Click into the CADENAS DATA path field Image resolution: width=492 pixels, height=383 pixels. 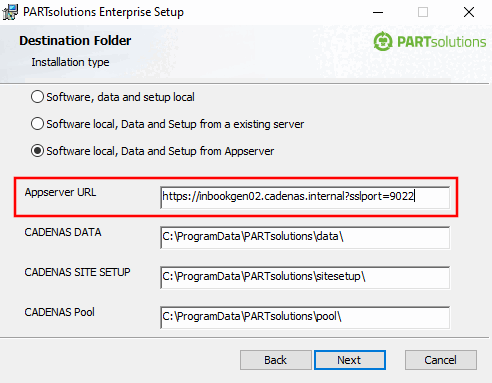point(305,237)
